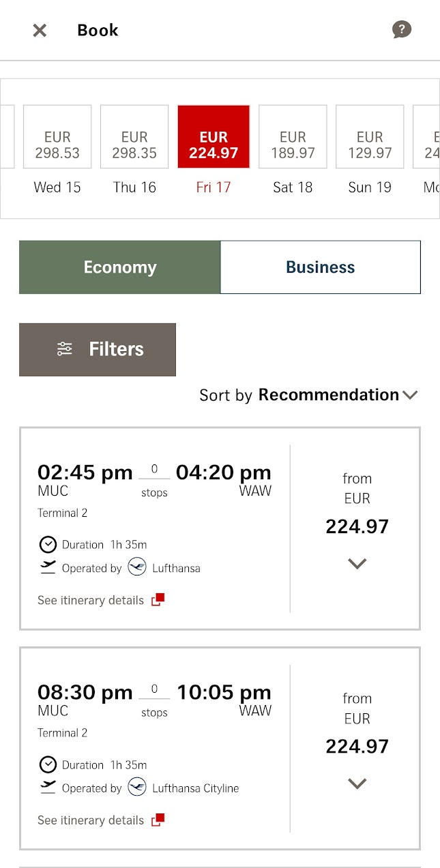Image resolution: width=440 pixels, height=868 pixels.
Task: Close the Book screen
Action: coord(39,30)
